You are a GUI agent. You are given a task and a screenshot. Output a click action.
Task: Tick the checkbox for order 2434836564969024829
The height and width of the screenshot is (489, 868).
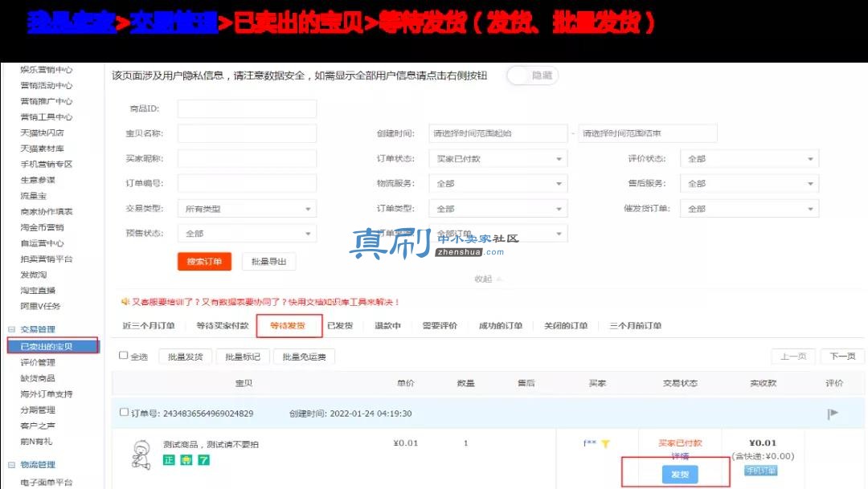(x=124, y=412)
